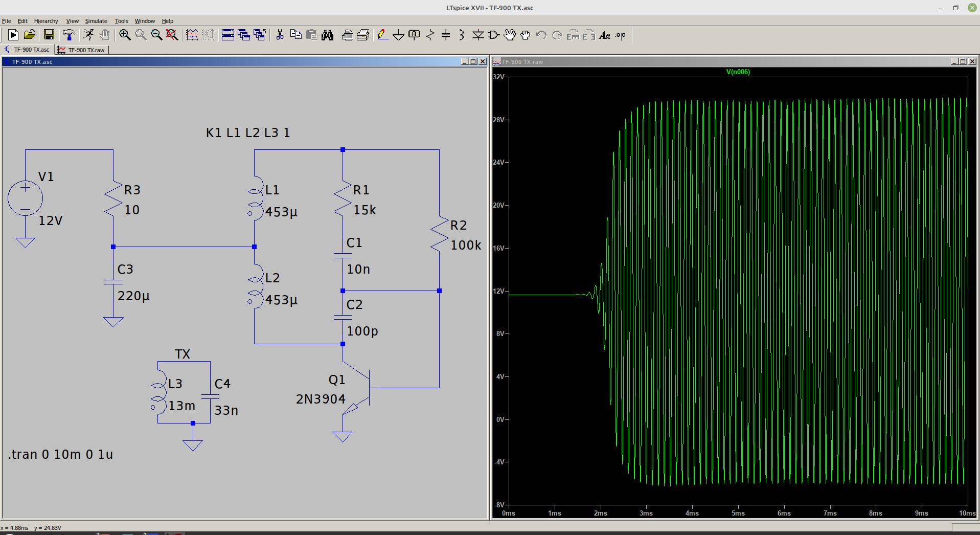Open the Hierarchy menu
This screenshot has height=535, width=980.
pyautogui.click(x=46, y=21)
